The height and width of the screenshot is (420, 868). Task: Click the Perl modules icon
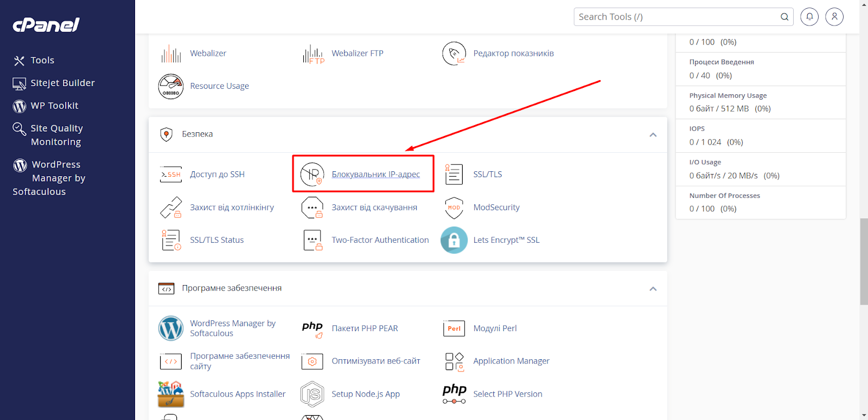(454, 328)
